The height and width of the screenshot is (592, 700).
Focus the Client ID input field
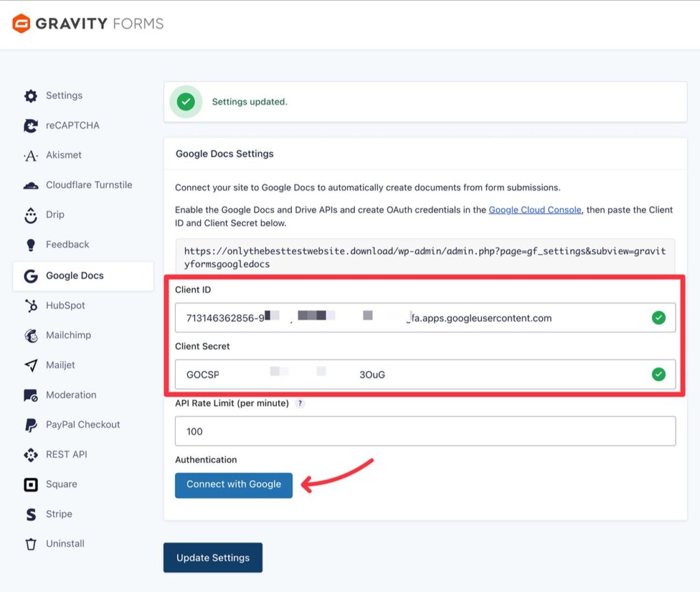[x=425, y=318]
